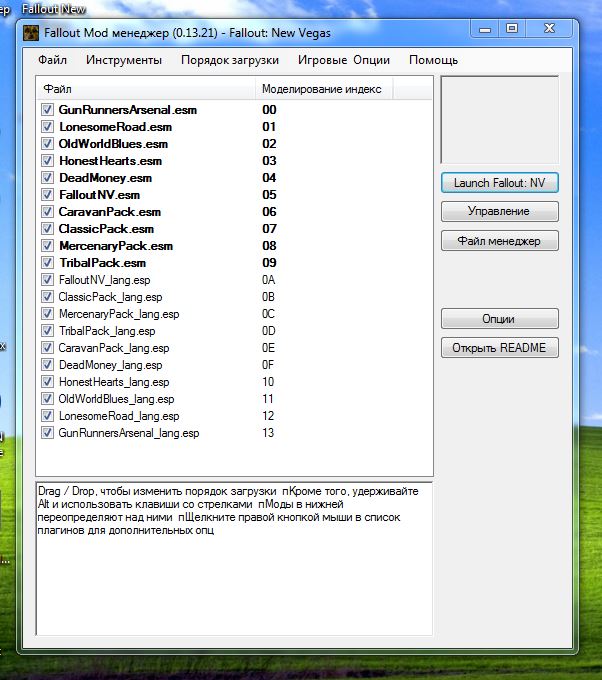Click the Опции button
Image resolution: width=602 pixels, height=680 pixels.
click(x=500, y=319)
